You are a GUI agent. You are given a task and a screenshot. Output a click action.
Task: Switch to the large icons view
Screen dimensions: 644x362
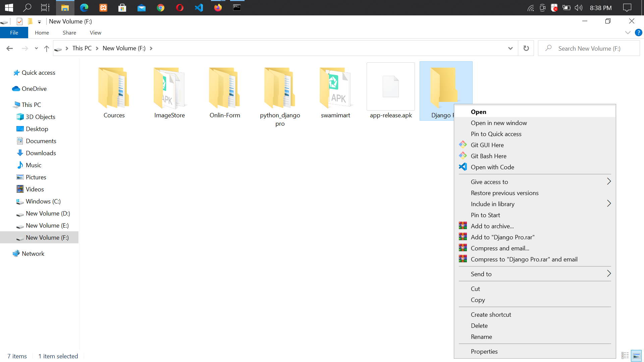(x=636, y=356)
